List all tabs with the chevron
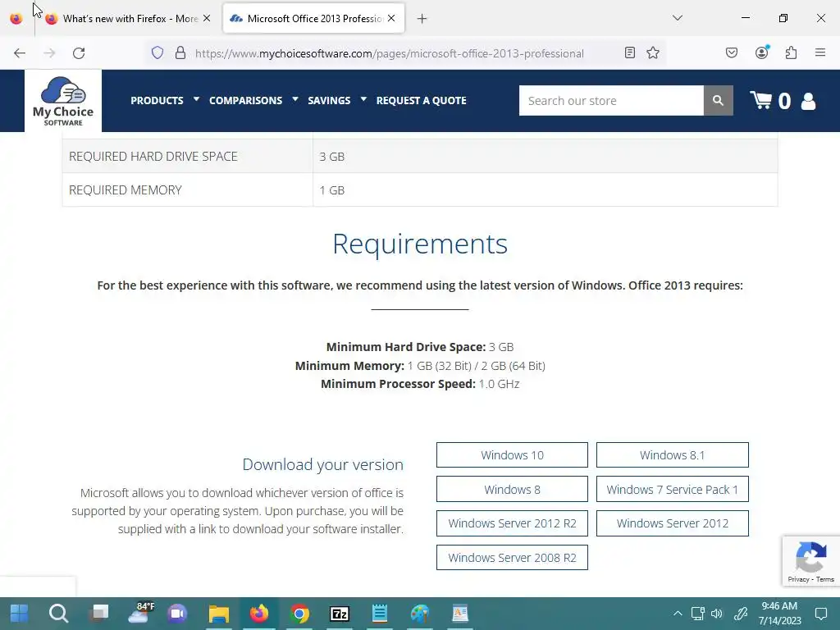 pos(677,18)
